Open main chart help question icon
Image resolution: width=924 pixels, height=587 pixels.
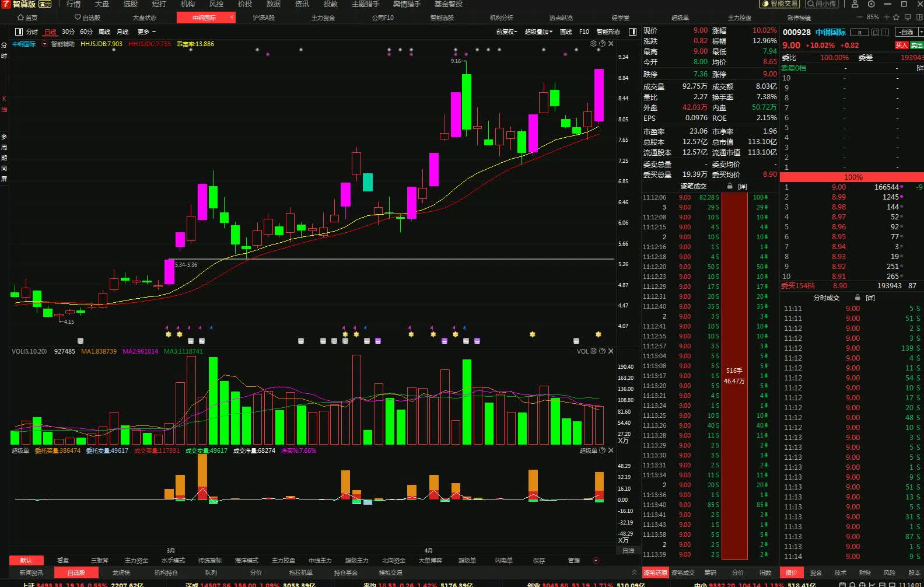point(602,44)
